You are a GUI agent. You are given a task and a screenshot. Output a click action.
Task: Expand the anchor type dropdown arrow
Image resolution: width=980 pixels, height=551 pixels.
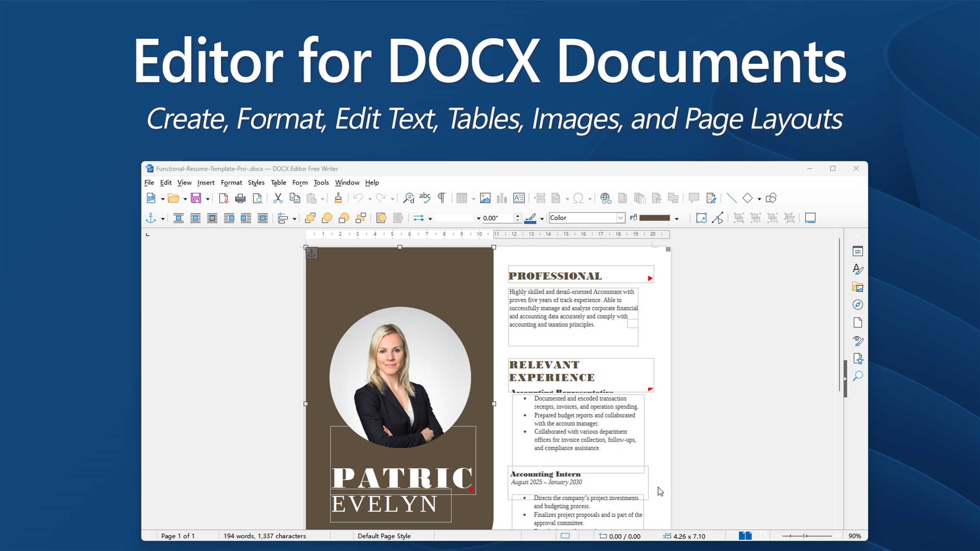pyautogui.click(x=163, y=219)
